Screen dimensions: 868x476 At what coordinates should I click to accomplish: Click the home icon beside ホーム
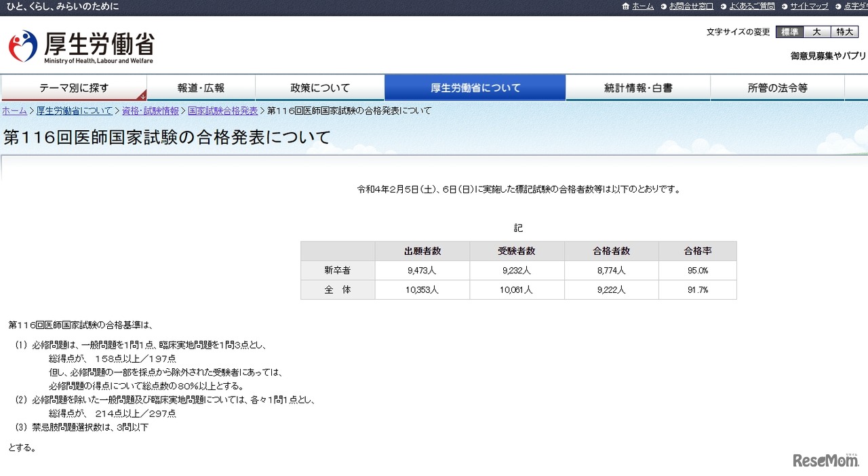(624, 6)
